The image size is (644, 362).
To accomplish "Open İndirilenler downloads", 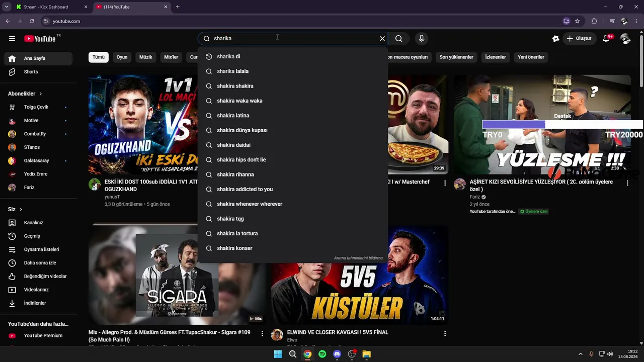I will click(x=38, y=303).
